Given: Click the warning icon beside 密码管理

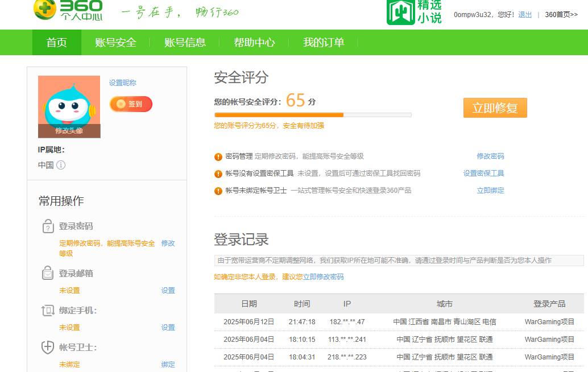Looking at the screenshot, I should pos(217,156).
